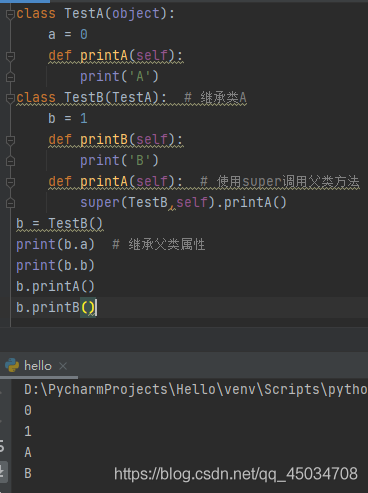Collapse TestA's def printA fold marker
This screenshot has width=368, height=493.
[x=10, y=56]
